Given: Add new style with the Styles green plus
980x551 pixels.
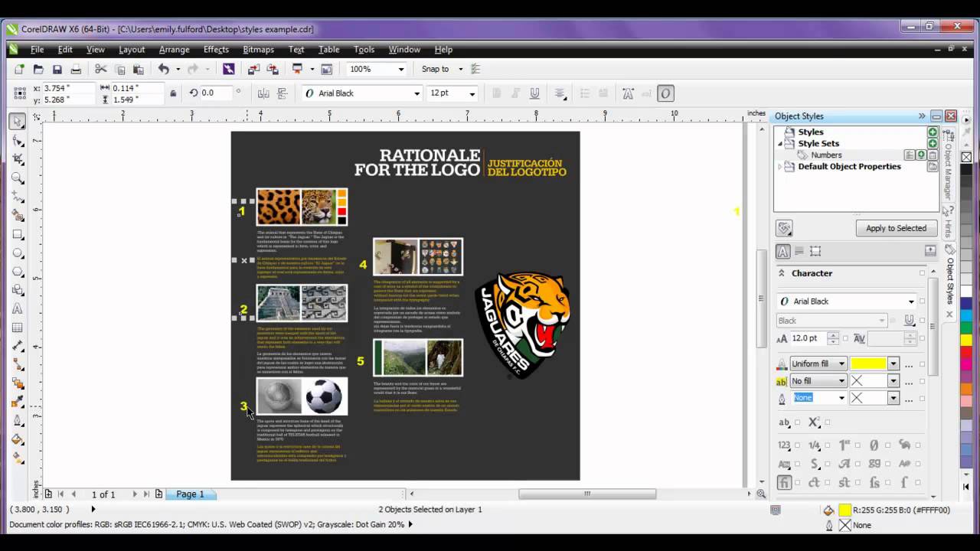Looking at the screenshot, I should click(933, 132).
